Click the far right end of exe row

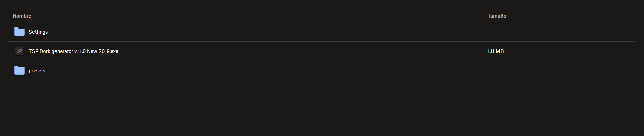(626, 51)
